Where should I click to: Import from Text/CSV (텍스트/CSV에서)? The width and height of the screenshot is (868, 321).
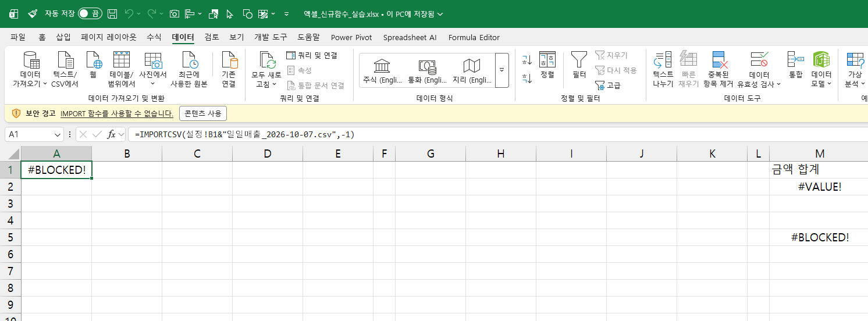pyautogui.click(x=65, y=69)
